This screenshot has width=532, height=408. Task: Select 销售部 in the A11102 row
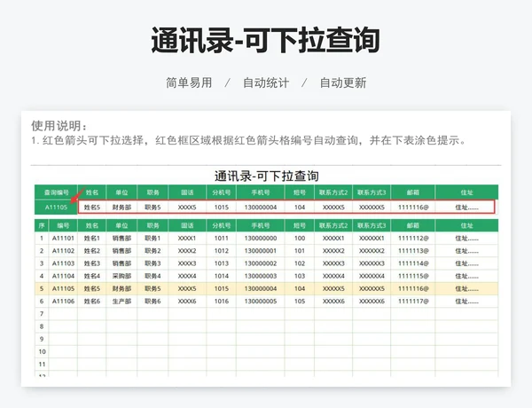point(121,251)
